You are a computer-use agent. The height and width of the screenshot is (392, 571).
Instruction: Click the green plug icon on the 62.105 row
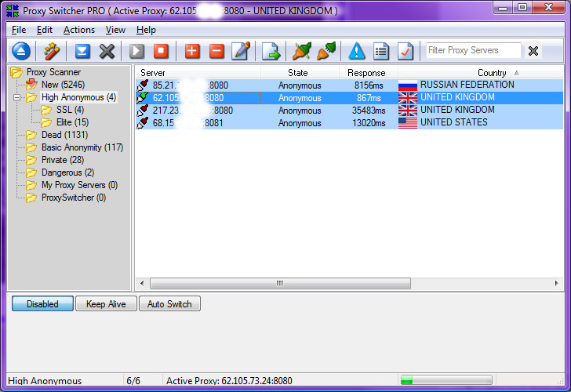143,97
